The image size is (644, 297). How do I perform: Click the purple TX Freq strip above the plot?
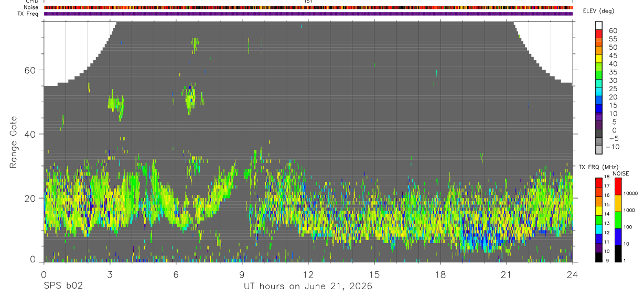pos(308,14)
